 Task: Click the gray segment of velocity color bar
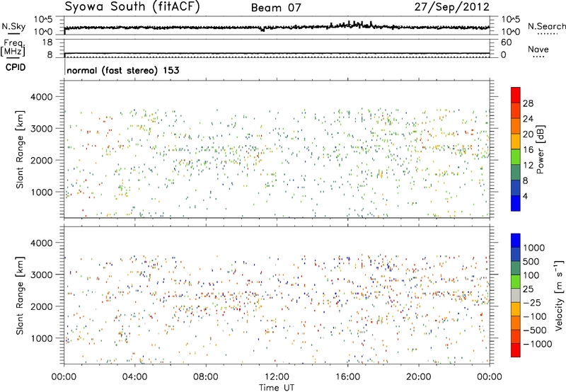pyautogui.click(x=516, y=296)
